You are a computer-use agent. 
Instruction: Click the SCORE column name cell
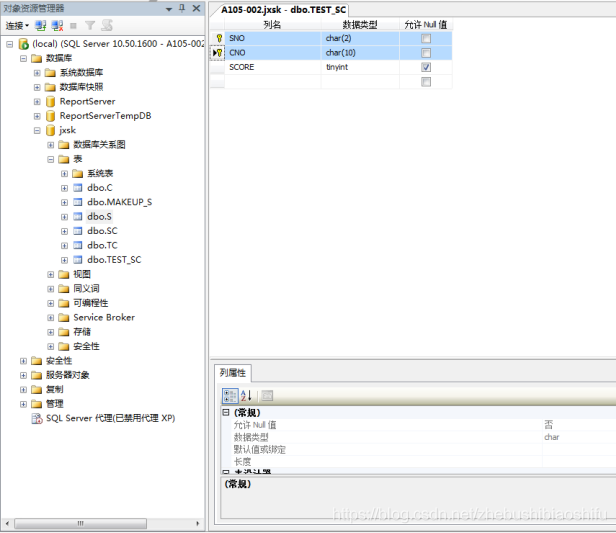(273, 67)
